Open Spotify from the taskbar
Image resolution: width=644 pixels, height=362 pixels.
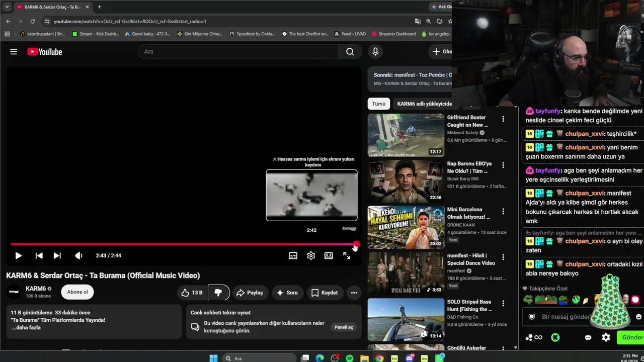coord(349,358)
